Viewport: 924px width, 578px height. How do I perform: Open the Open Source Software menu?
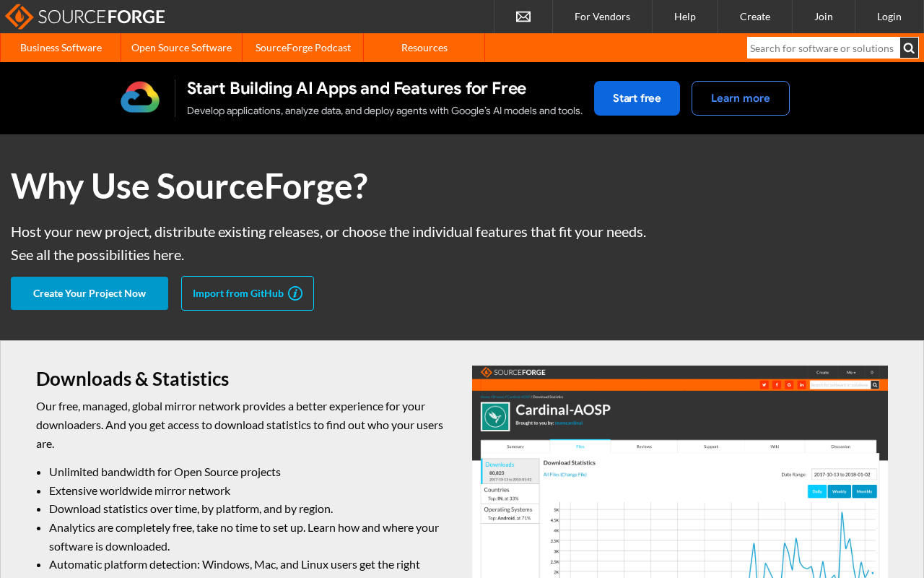tap(182, 48)
